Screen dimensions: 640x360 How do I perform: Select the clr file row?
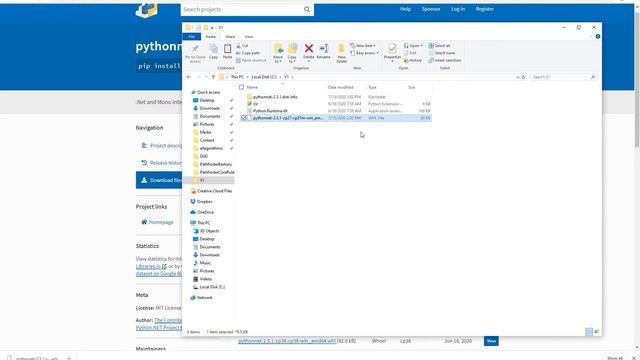pos(335,104)
